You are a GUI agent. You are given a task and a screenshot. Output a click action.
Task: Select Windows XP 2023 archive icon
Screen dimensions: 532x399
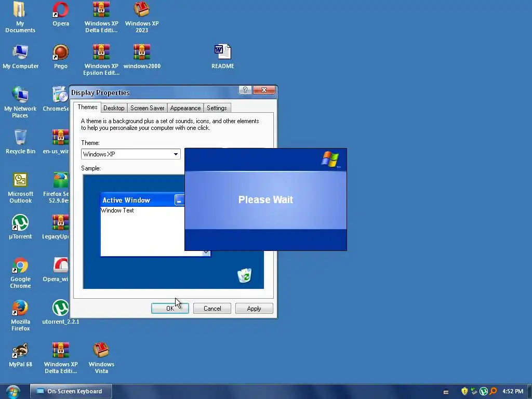pyautogui.click(x=142, y=16)
